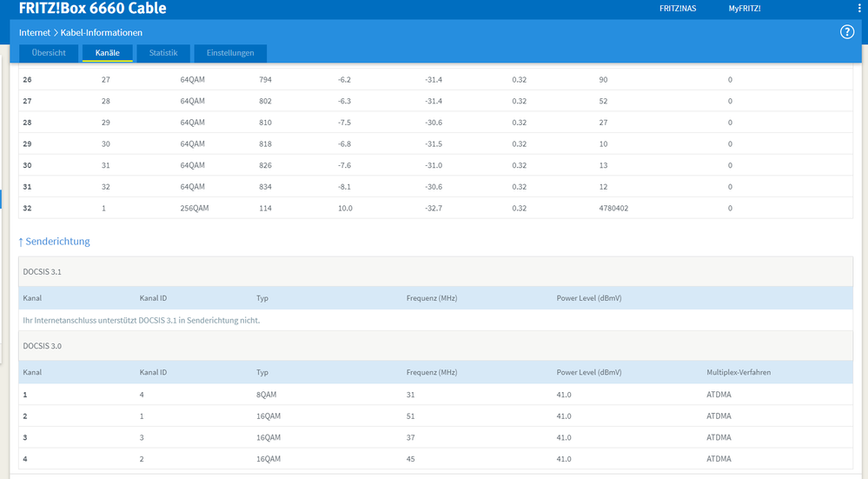
Task: Click 8QAM type in upstream channel 1
Action: (266, 395)
